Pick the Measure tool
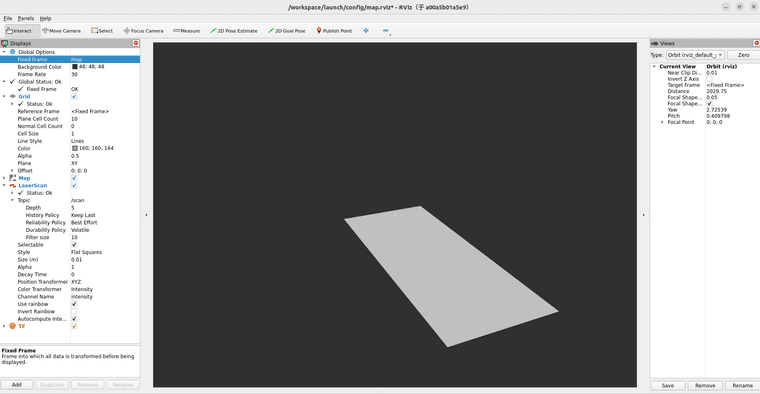 (x=187, y=31)
